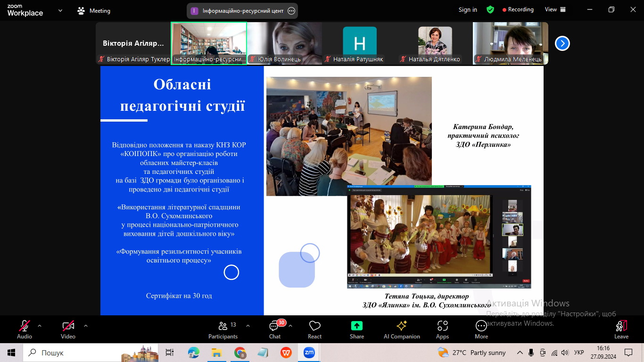Open the Zoom Workplace dropdown arrow
This screenshot has height=362, width=644.
(x=60, y=10)
